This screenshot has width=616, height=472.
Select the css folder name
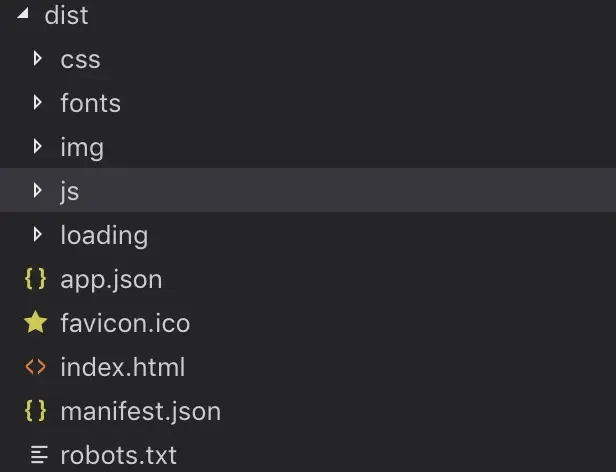coord(81,60)
